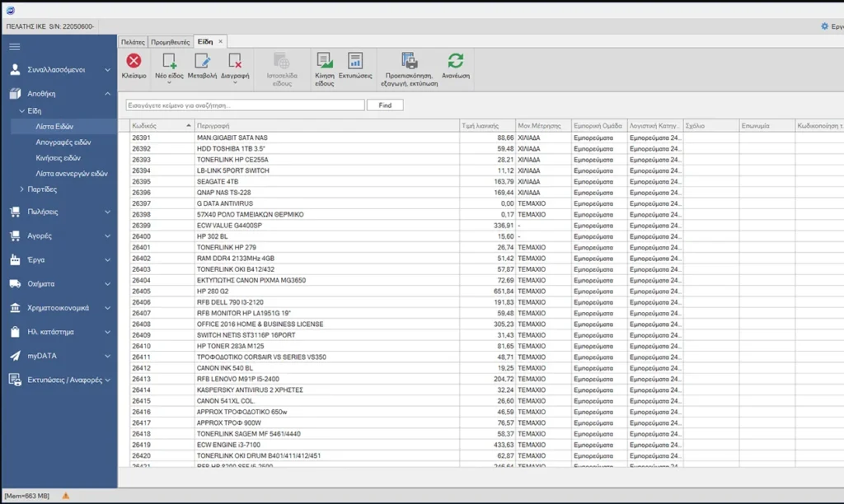Click the Έργα projects icon
This screenshot has height=504, width=844.
tap(15, 259)
